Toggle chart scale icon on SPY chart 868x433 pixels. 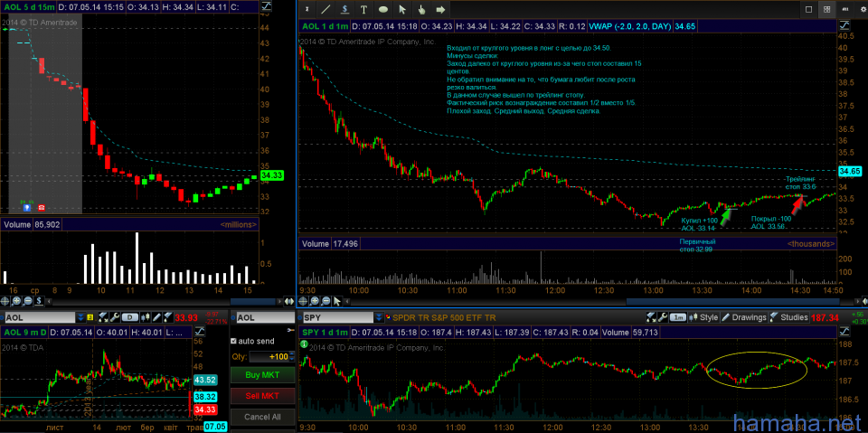[844, 332]
